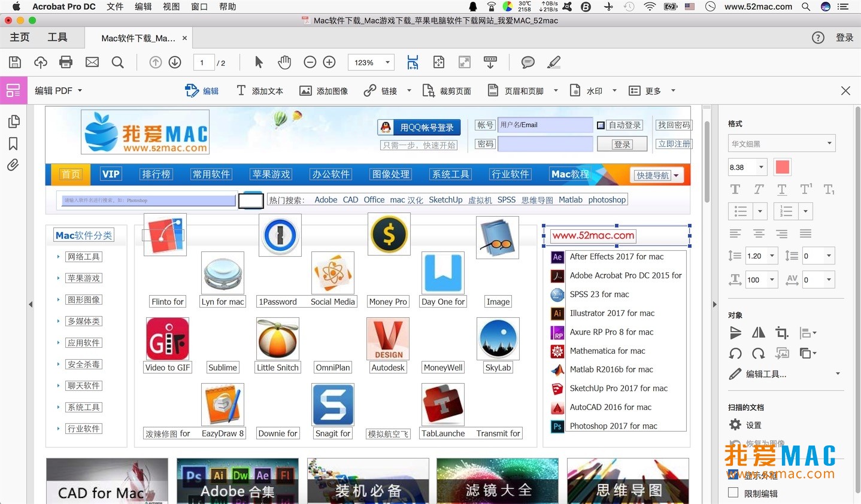This screenshot has width=861, height=504.
Task: Enter full screen mode icon
Action: pyautogui.click(x=465, y=62)
